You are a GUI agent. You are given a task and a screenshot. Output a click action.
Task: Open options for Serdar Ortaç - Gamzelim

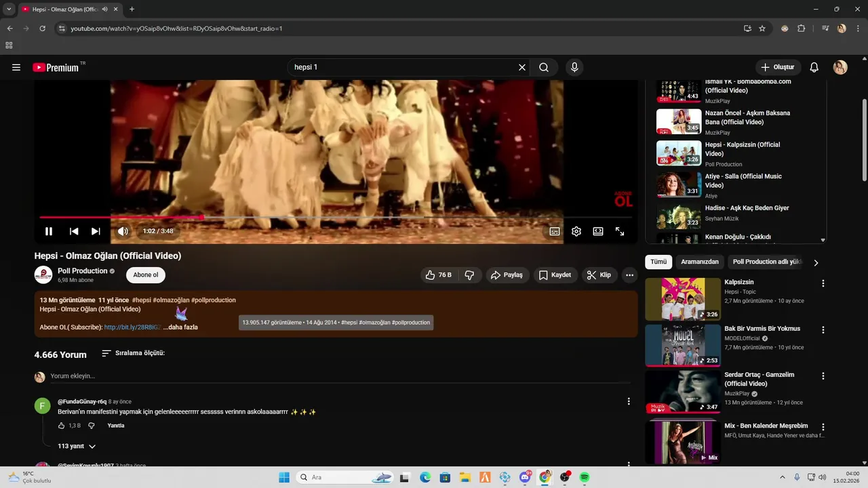[x=823, y=376]
